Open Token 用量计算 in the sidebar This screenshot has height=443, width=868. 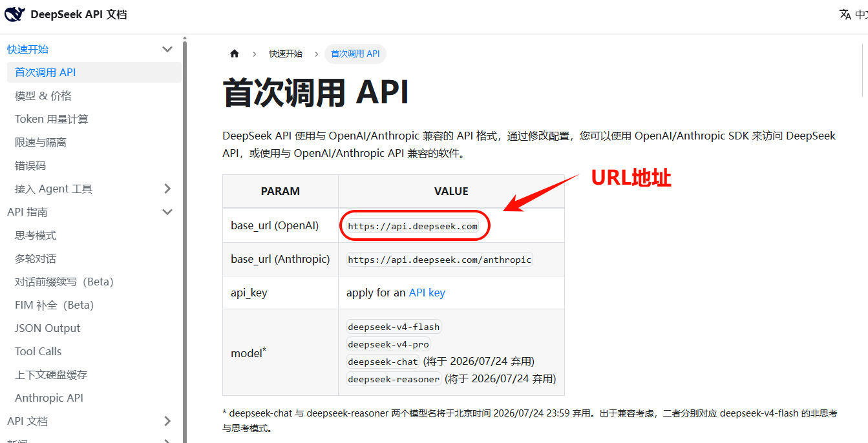[x=52, y=119]
